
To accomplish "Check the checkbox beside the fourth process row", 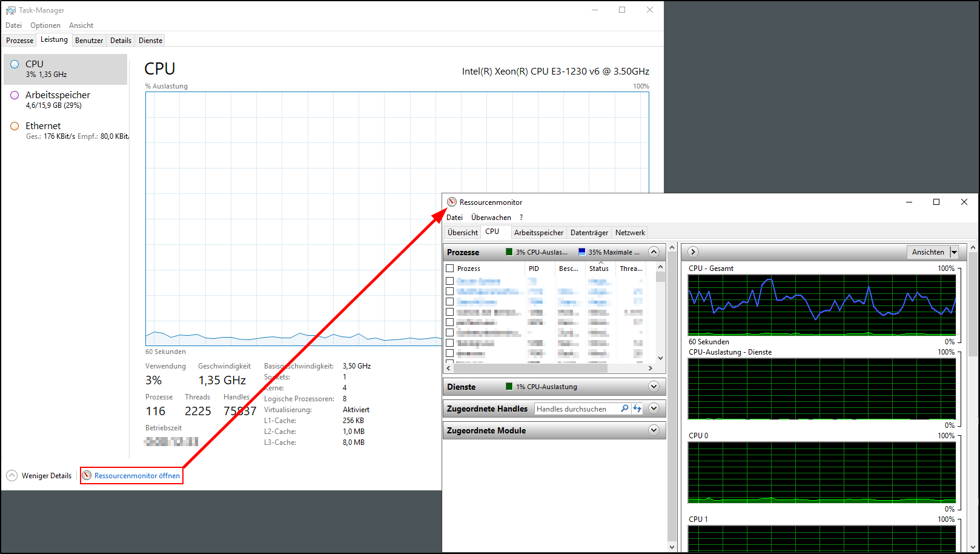I will (449, 312).
